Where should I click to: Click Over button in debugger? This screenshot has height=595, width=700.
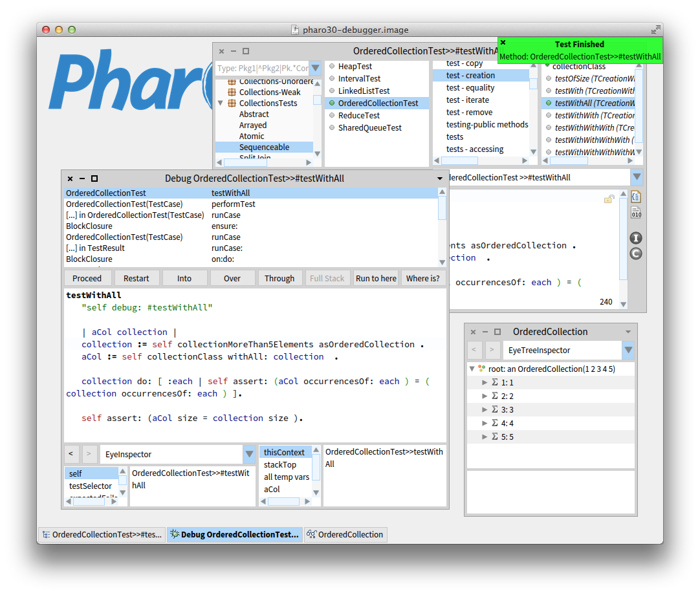[x=232, y=279]
